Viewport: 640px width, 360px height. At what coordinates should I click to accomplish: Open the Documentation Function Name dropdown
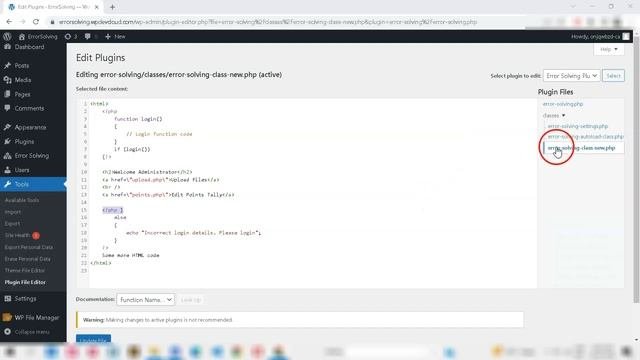(x=145, y=300)
